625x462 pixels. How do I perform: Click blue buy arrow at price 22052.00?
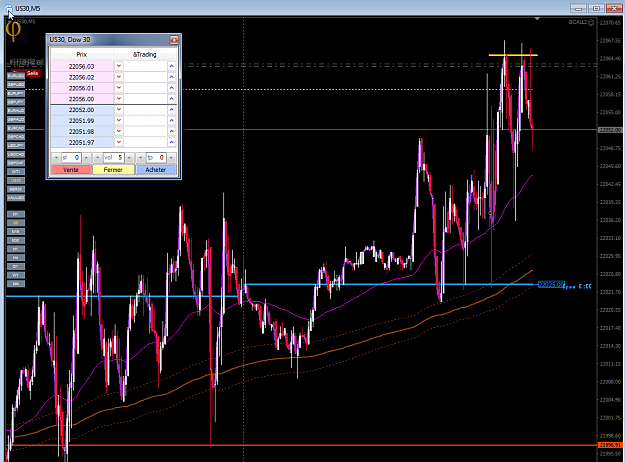(x=171, y=110)
